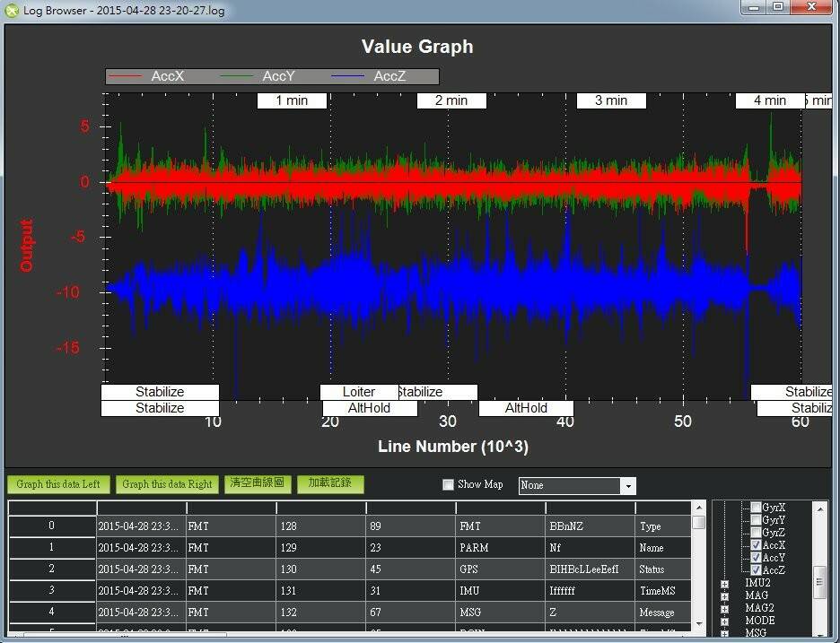Viewport: 840px width, 643px height.
Task: Click the blue AccZ line swatch in the legend
Action: tap(347, 76)
